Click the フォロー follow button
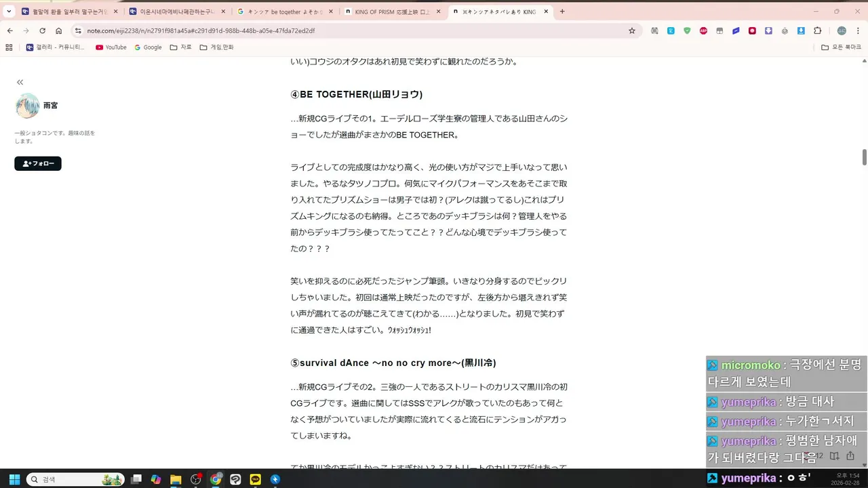Screen dimensions: 868x488 pos(38,163)
